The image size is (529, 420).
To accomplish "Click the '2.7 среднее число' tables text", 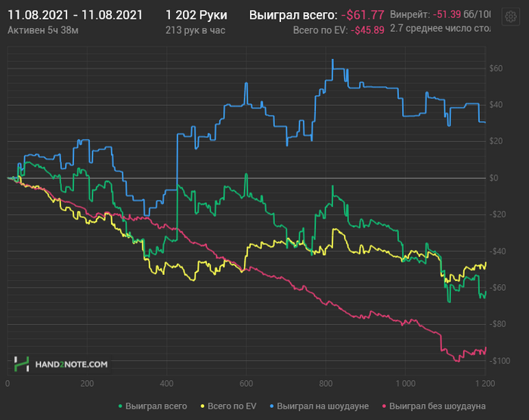I will [x=440, y=29].
